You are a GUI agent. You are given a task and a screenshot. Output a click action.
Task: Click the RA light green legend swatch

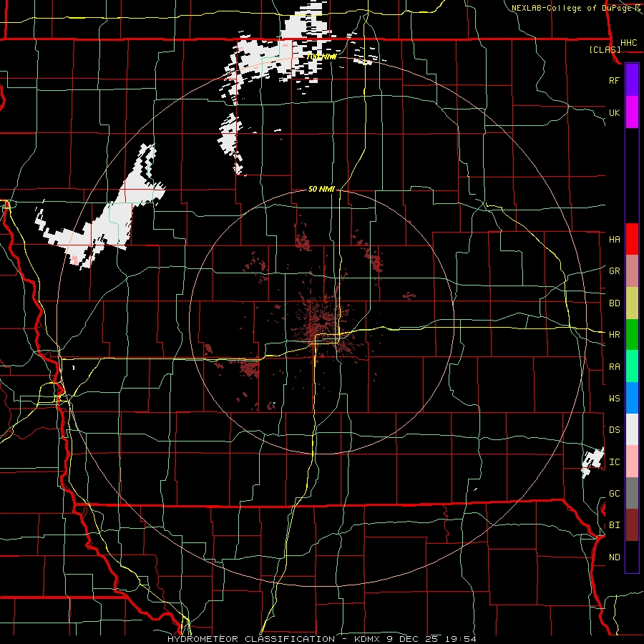coord(632,366)
